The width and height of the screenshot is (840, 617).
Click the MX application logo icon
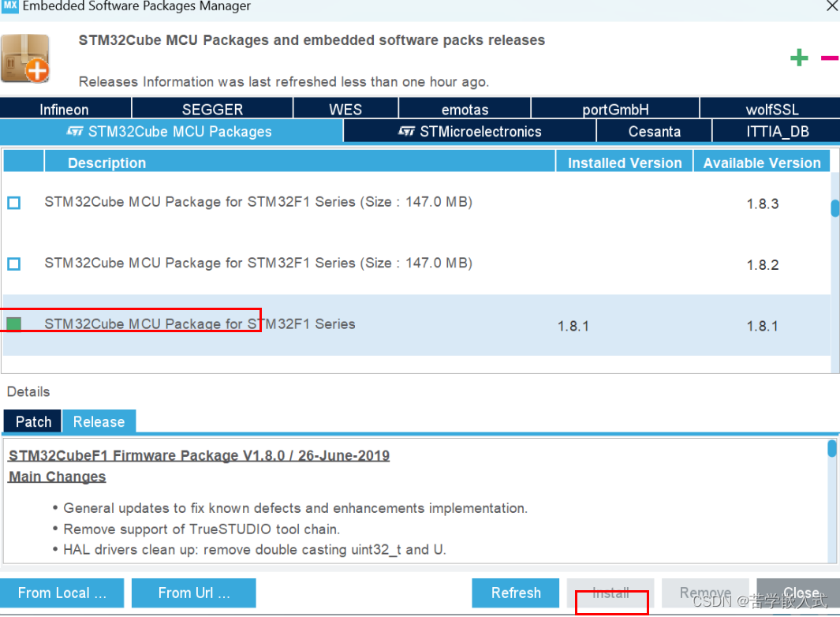[9, 6]
